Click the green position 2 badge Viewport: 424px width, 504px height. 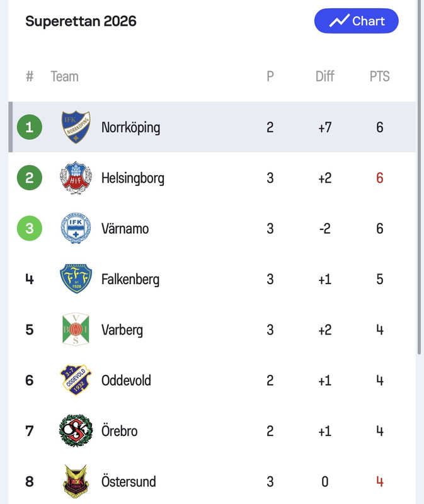click(x=30, y=178)
